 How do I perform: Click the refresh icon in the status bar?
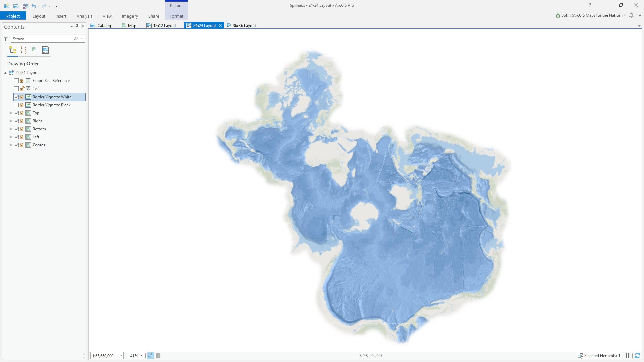637,356
